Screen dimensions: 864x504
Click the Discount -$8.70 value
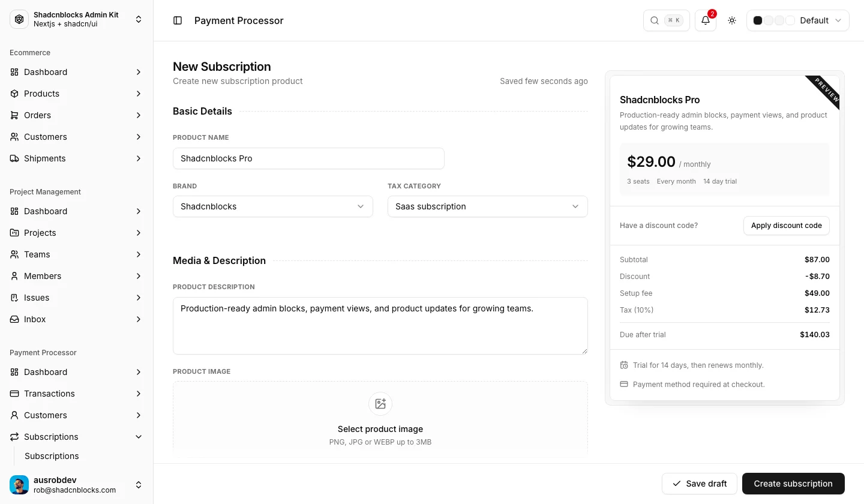(817, 277)
